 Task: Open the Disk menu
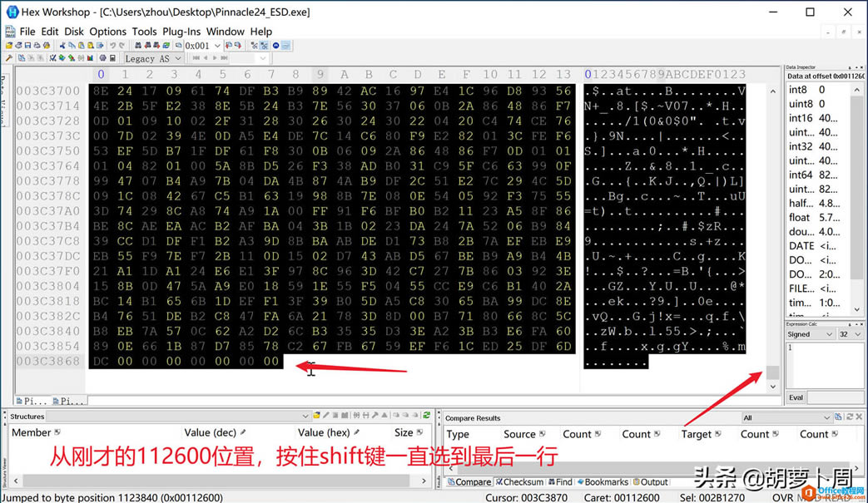point(73,32)
